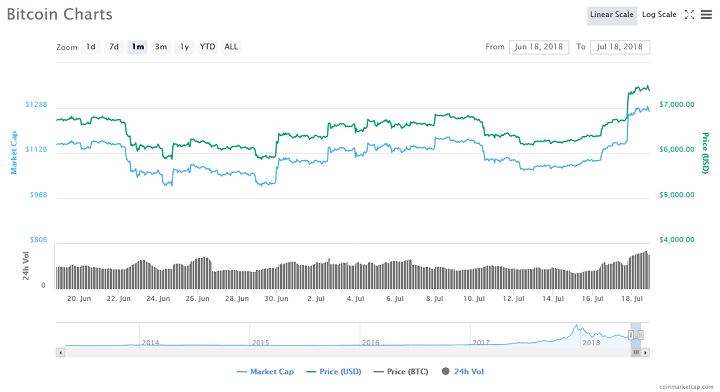Screen dimensions: 720x392
Task: Toggle Price (USD) series in legend
Action: pyautogui.click(x=334, y=372)
